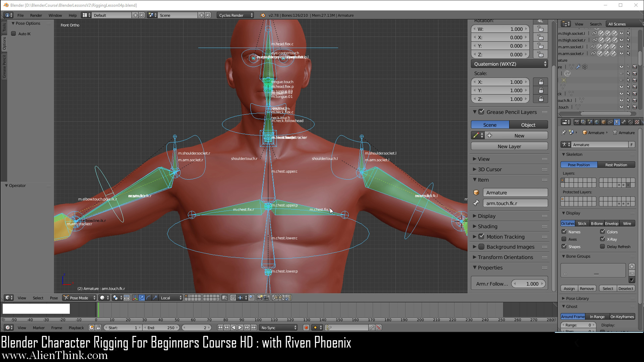Open the Pose menu in viewport header
Image resolution: width=644 pixels, height=362 pixels.
point(54,298)
